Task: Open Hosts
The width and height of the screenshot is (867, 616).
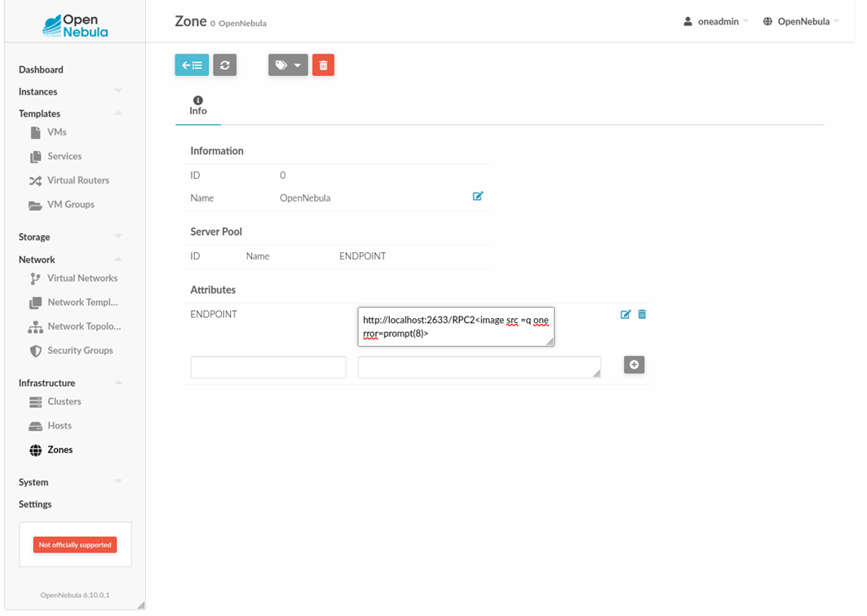Action: coord(60,425)
